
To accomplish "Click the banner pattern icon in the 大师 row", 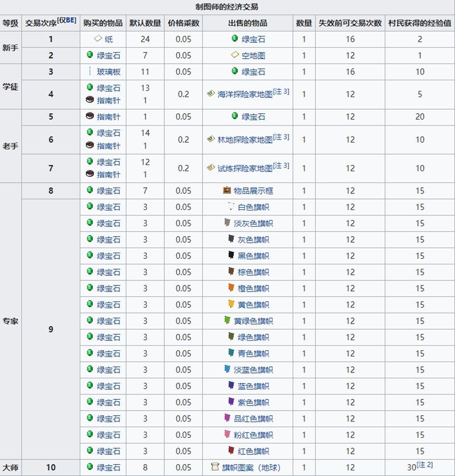I will tap(215, 467).
